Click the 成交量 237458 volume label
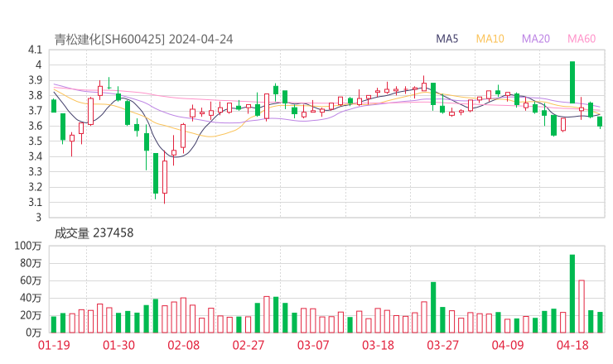Image resolution: width=613 pixels, height=364 pixels. 94,233
